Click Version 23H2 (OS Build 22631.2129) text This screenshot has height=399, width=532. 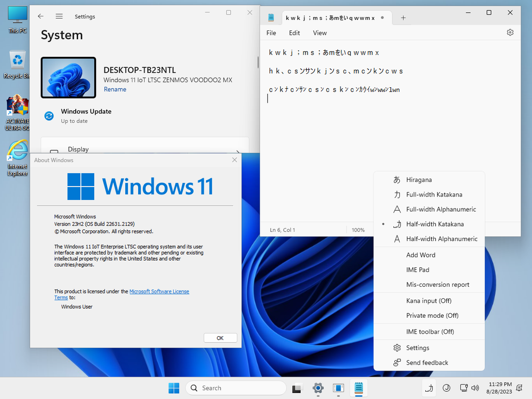[x=94, y=224]
